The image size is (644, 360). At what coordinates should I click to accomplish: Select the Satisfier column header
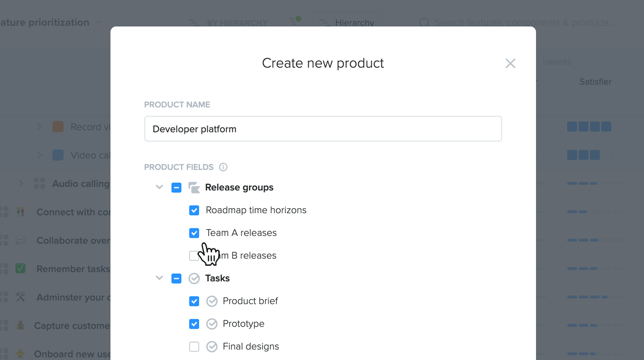pos(595,82)
